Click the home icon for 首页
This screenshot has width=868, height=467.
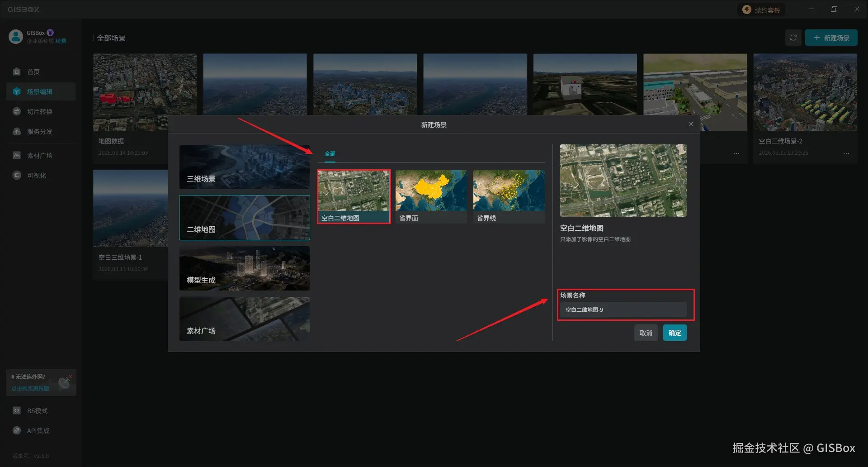[17, 72]
